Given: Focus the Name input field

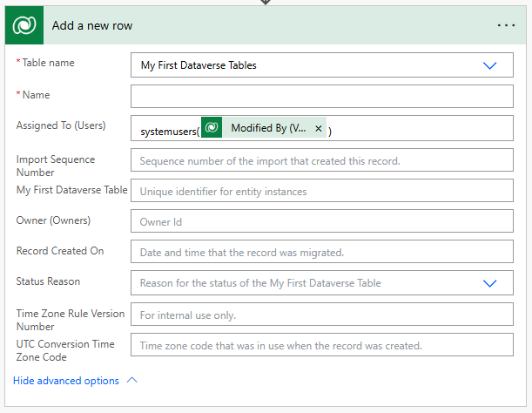Looking at the screenshot, I should click(x=321, y=96).
